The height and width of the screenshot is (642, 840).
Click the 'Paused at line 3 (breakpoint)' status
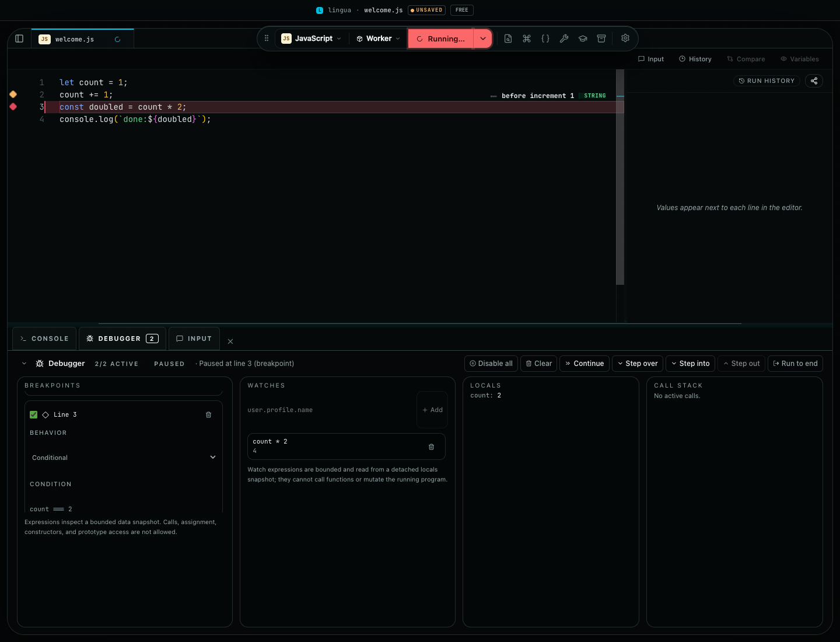247,364
